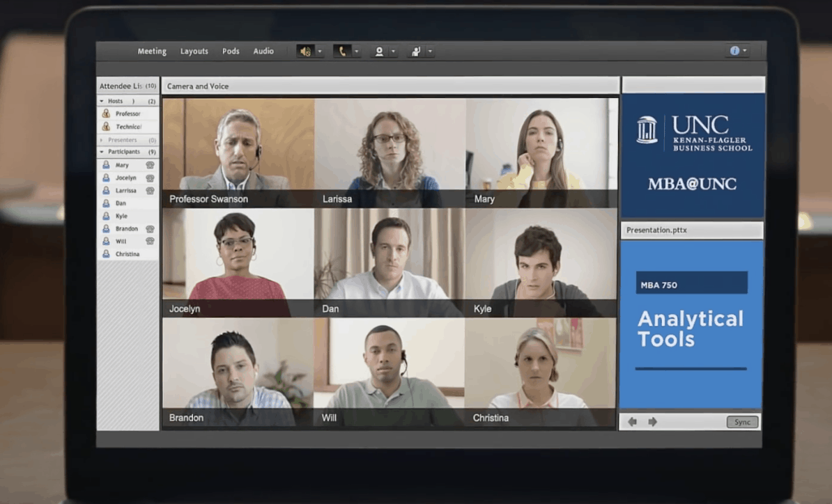Select Larrissa in the participants list
Screen dimensions: 832x504
click(128, 191)
